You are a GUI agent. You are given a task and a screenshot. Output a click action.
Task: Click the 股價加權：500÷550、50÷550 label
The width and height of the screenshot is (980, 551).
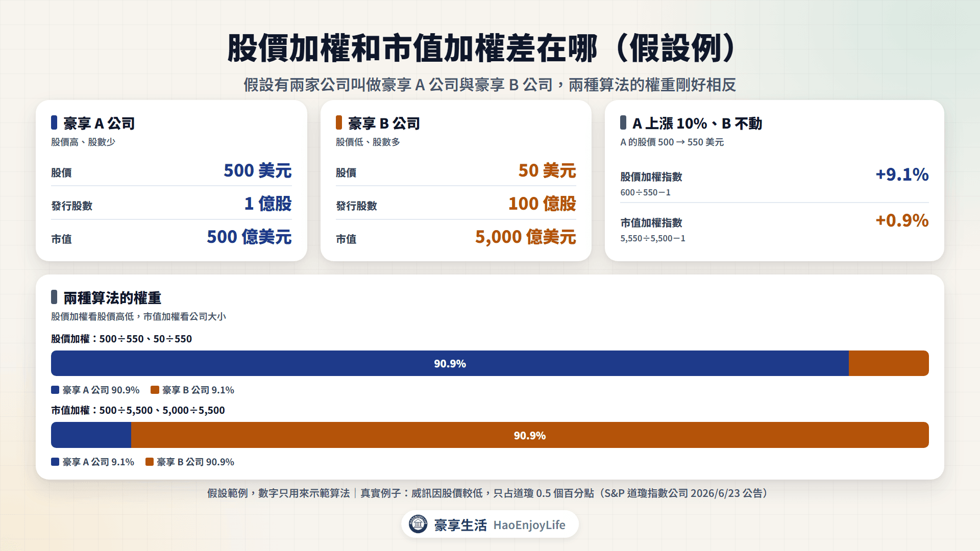point(121,339)
